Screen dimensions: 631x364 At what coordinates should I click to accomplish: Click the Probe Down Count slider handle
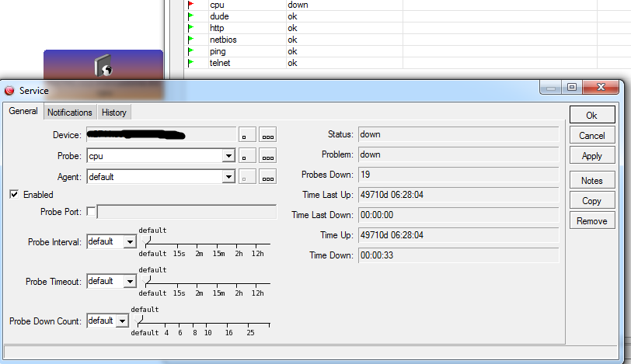coord(139,321)
